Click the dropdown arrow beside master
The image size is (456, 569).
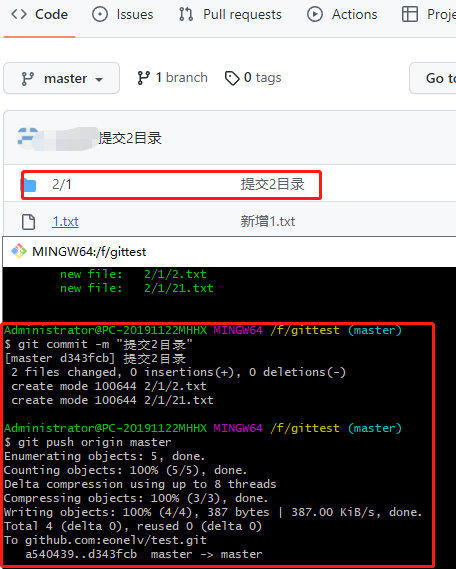click(99, 79)
